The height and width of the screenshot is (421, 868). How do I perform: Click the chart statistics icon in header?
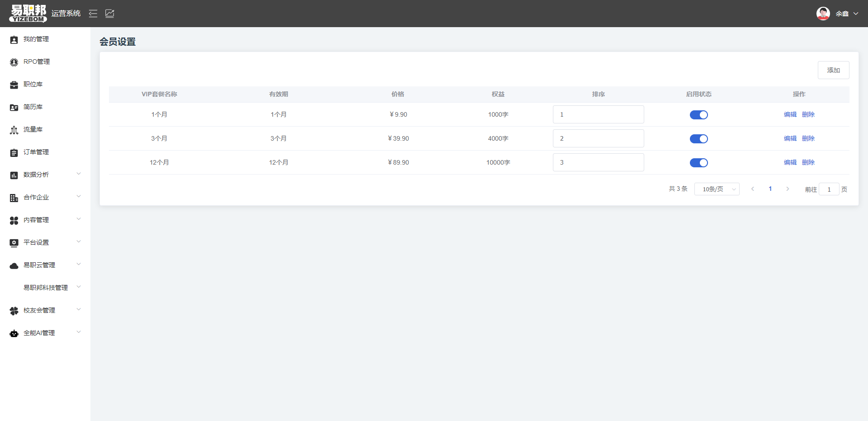click(110, 14)
